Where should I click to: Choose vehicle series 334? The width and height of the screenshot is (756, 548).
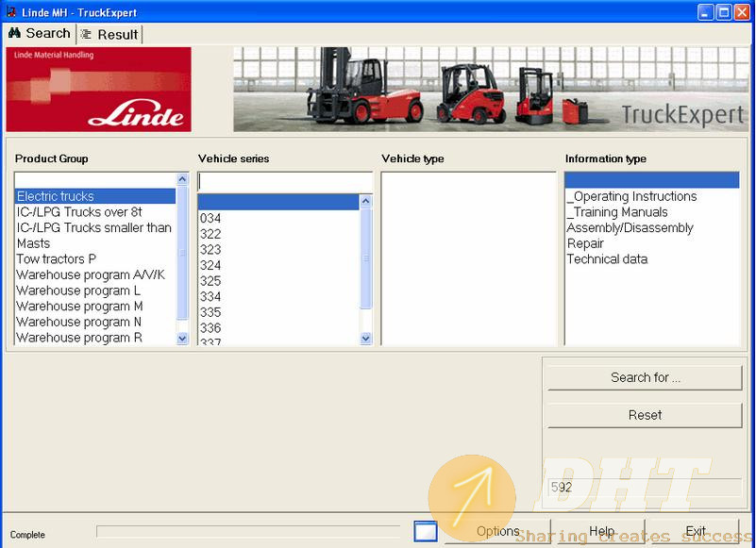coord(278,297)
